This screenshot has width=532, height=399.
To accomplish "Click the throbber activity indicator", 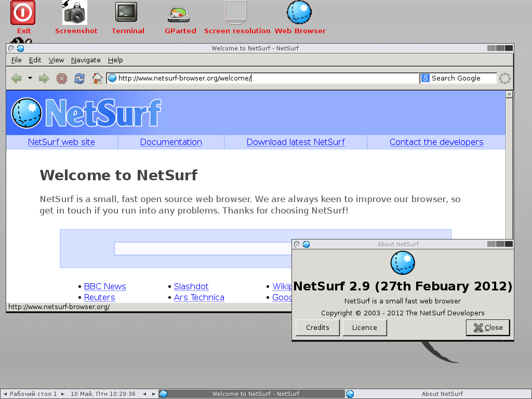I will 505,78.
